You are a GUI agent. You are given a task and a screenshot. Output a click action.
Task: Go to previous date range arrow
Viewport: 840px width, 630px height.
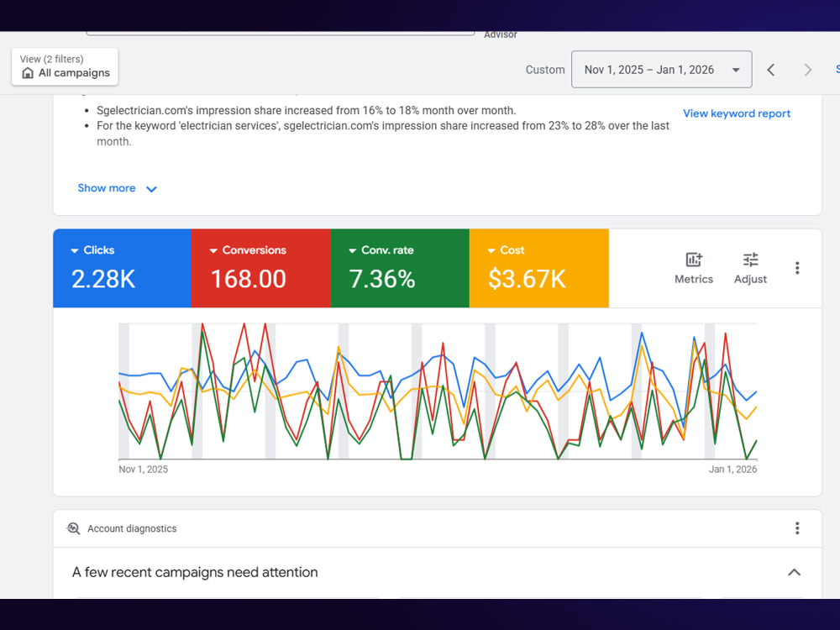tap(771, 70)
